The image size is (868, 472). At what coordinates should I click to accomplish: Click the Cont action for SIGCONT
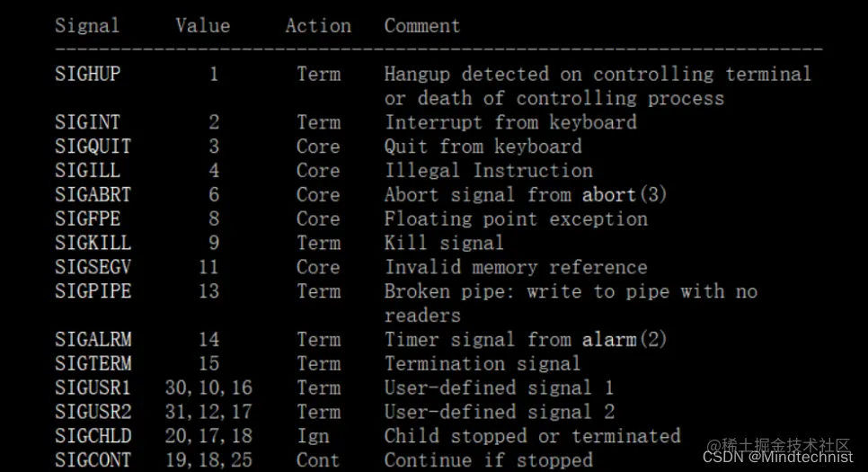(318, 460)
